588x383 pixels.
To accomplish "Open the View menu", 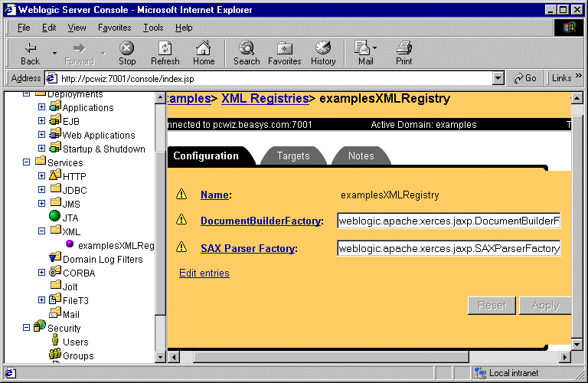I will (77, 28).
